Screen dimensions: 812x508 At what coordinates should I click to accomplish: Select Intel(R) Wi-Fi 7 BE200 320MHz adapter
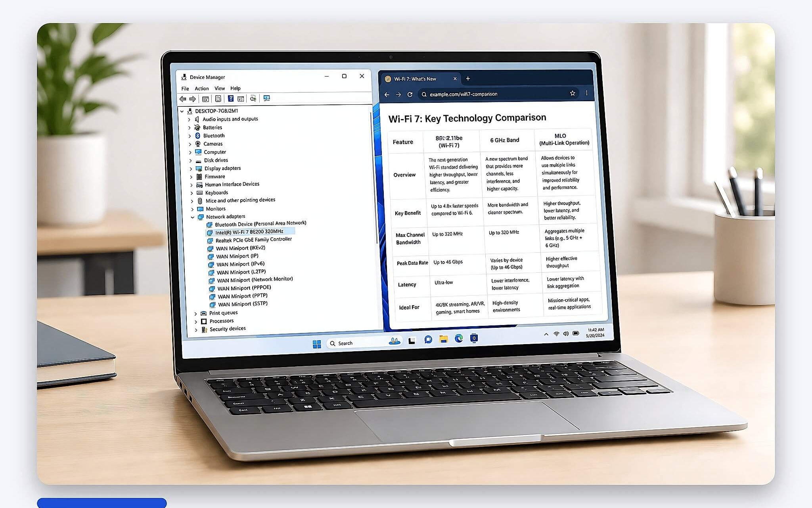(x=250, y=232)
